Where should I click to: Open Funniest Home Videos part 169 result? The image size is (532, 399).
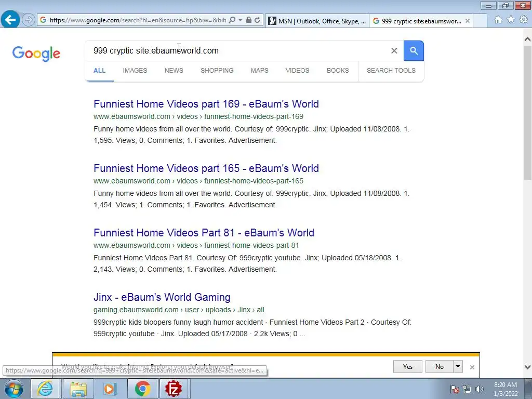click(206, 104)
